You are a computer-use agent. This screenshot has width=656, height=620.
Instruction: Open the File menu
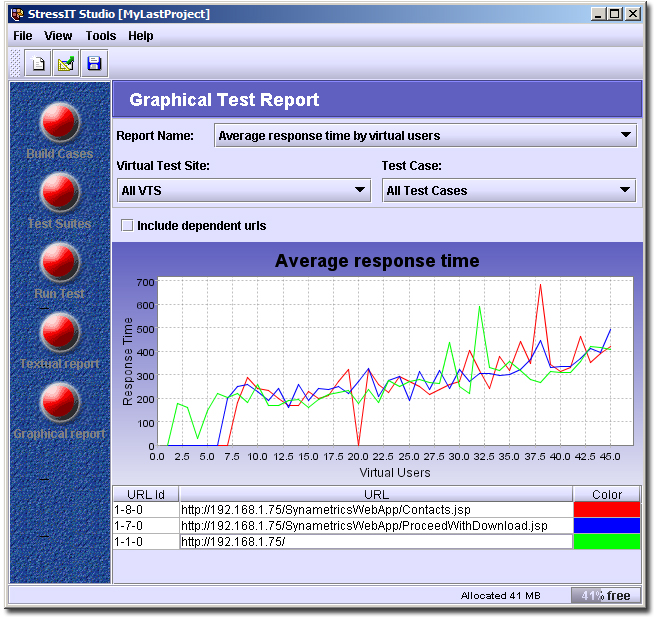click(23, 36)
